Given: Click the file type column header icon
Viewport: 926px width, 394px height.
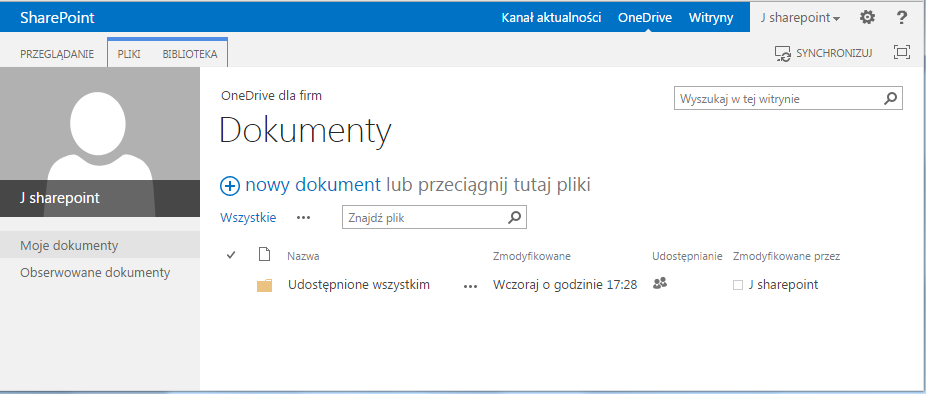Looking at the screenshot, I should [265, 255].
